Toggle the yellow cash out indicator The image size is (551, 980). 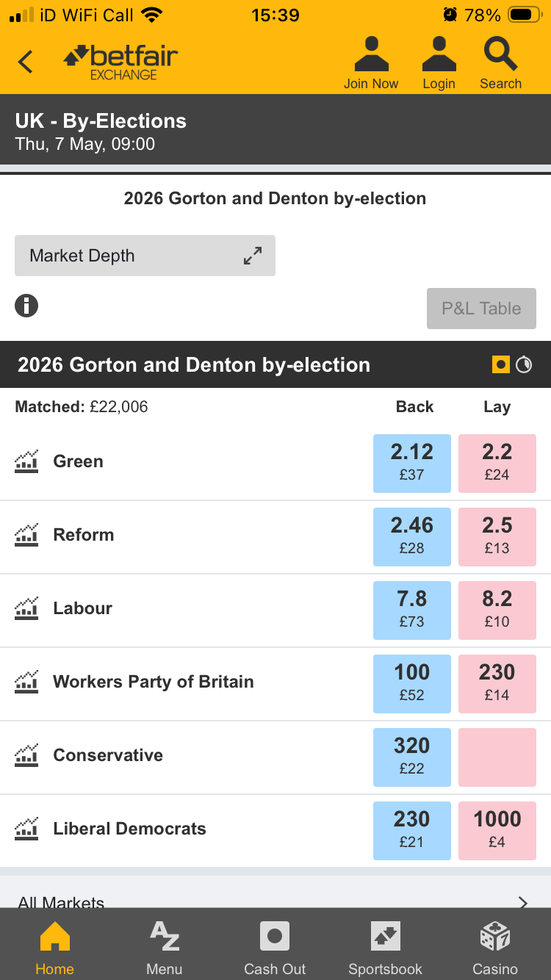(x=501, y=364)
